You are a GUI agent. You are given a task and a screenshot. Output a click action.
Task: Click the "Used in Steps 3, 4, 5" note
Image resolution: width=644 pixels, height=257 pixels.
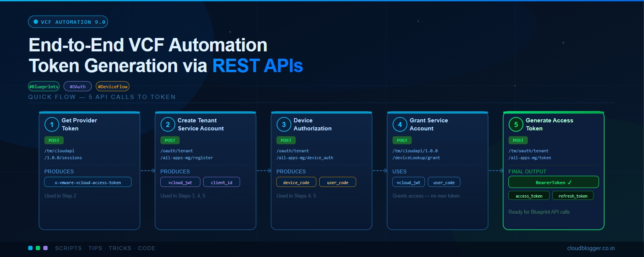click(183, 196)
